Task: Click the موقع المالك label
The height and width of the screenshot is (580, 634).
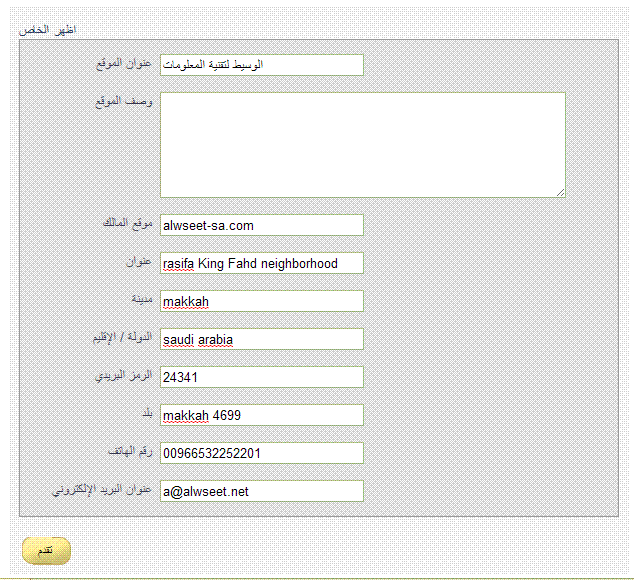Action: (x=126, y=222)
